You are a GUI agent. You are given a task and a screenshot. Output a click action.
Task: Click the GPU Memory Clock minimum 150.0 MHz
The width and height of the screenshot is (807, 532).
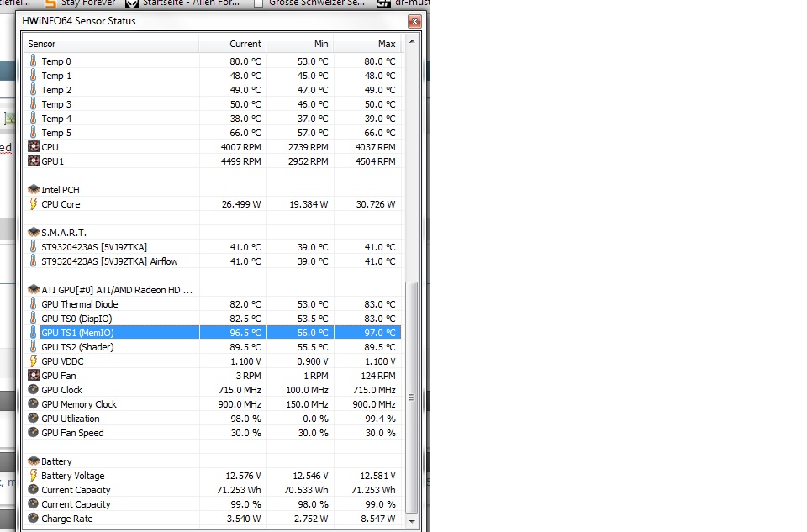tap(308, 404)
